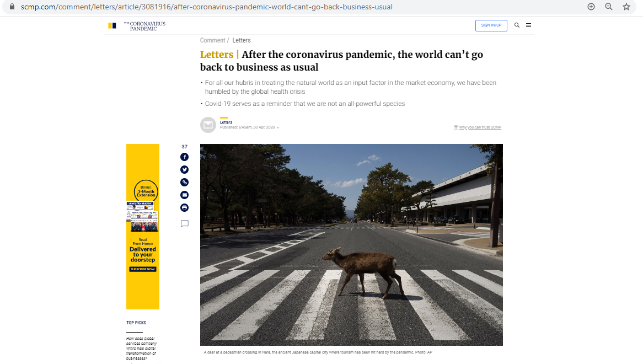Share article on Facebook

(184, 157)
